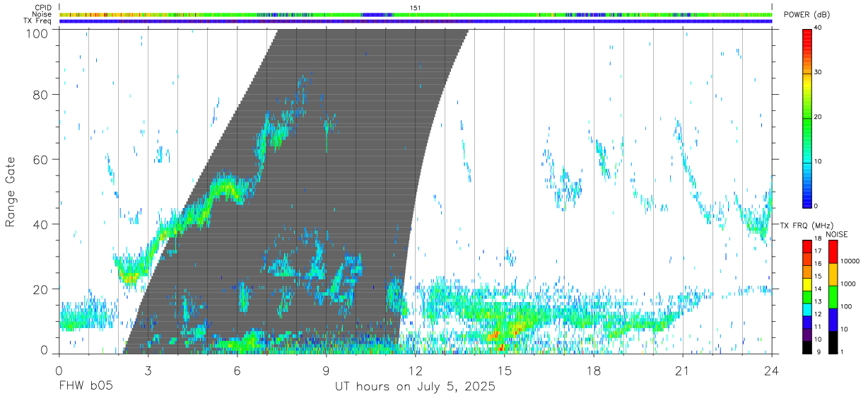Click the TX Freq row label
The height and width of the screenshot is (401, 868).
point(37,21)
